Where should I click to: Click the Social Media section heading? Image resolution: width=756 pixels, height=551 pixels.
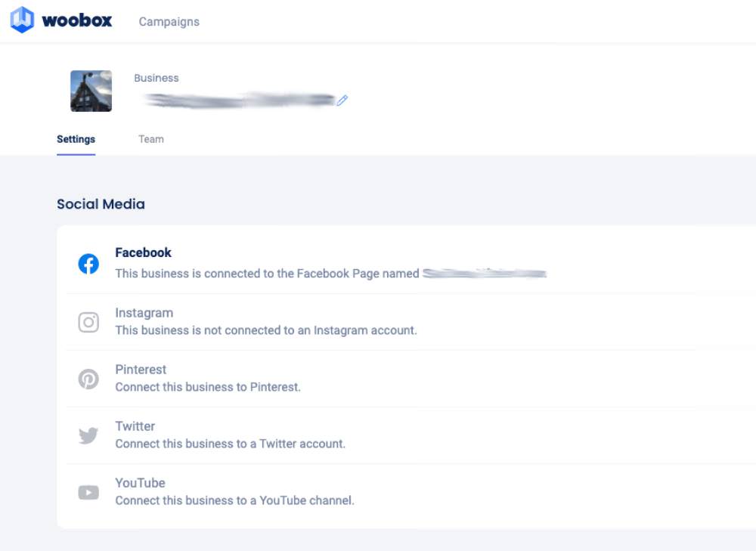[x=101, y=204]
